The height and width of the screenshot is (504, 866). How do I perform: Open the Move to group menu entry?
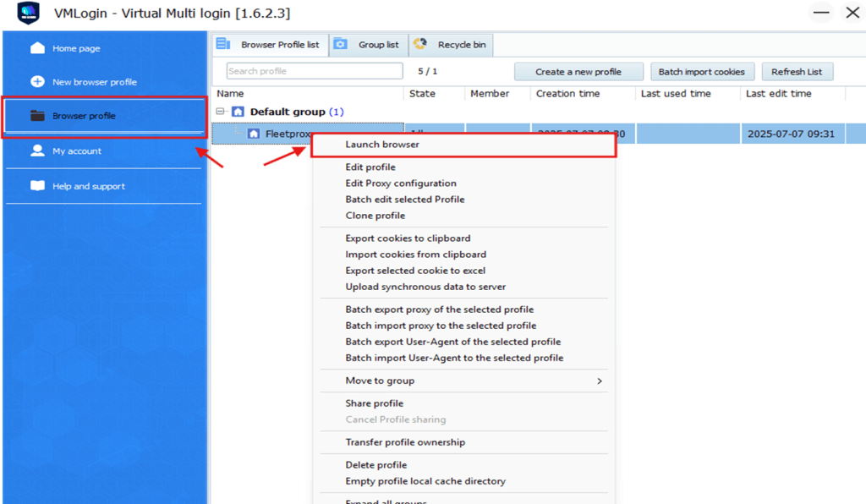[380, 381]
